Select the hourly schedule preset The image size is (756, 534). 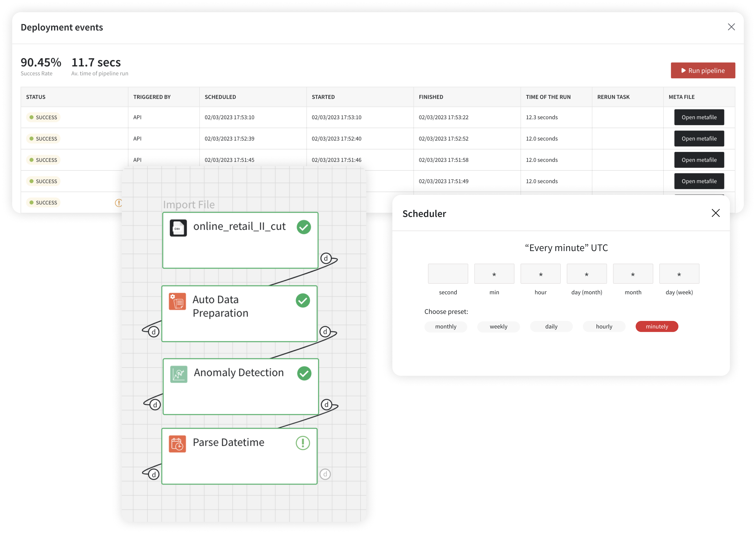click(604, 326)
